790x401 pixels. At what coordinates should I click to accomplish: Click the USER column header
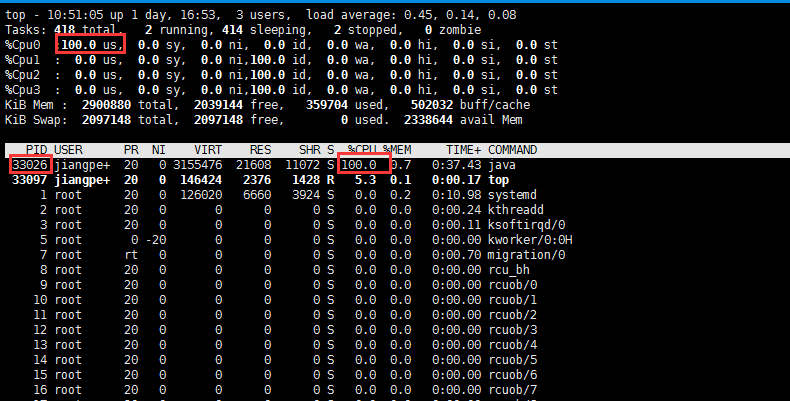(69, 149)
